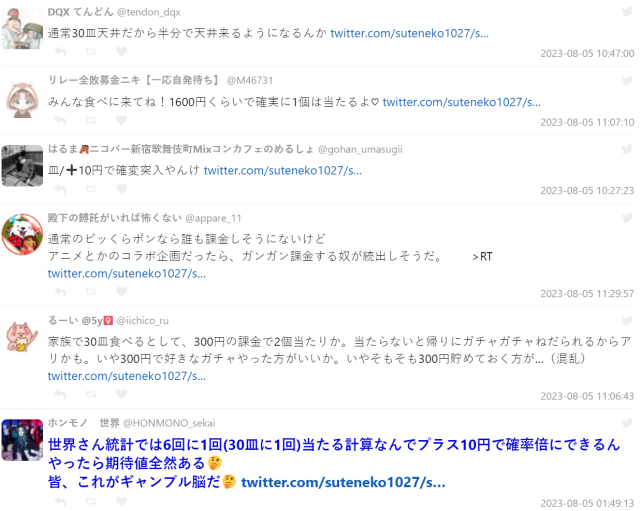Reply to the @tendon_dqx tweet
Screen dimensions: 640x511
[60, 51]
